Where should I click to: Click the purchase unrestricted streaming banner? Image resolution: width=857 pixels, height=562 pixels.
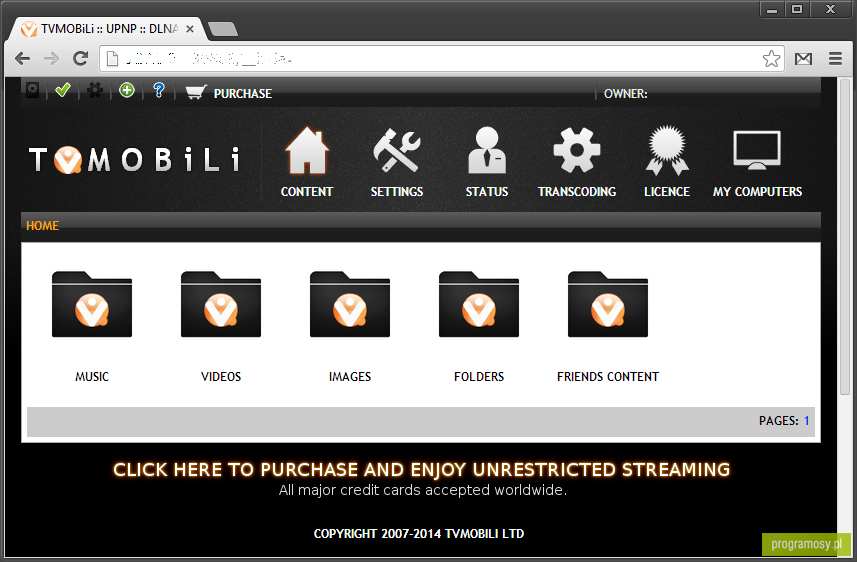coord(421,470)
